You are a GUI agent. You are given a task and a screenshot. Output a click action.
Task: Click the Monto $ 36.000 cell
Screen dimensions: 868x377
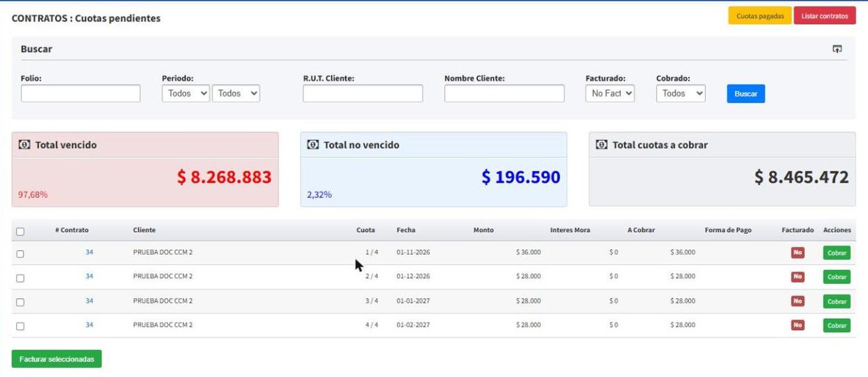(x=528, y=252)
